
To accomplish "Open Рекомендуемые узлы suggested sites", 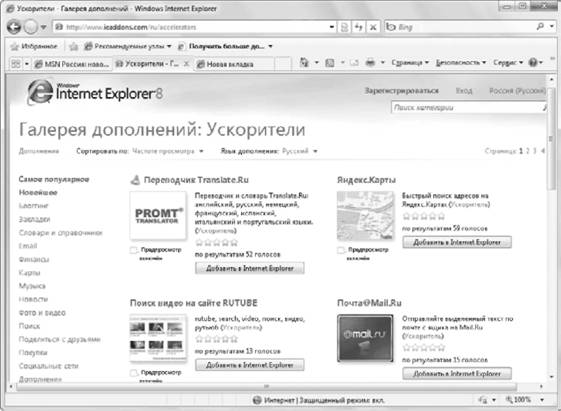I will click(x=128, y=46).
